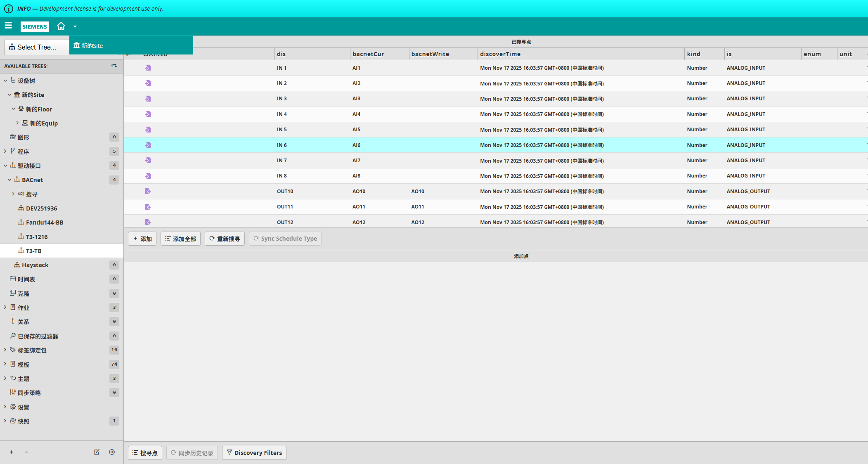
Task: Open the Haystack connector item
Action: [x=35, y=265]
